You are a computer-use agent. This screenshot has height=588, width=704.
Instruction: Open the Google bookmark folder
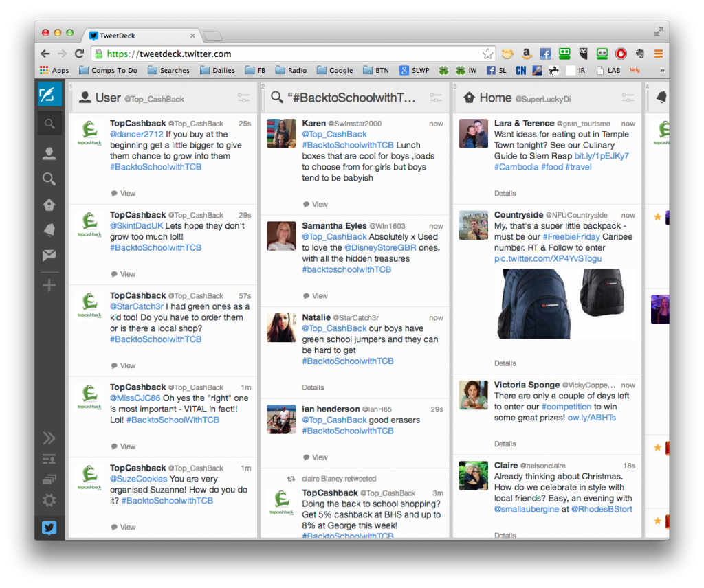[x=335, y=71]
